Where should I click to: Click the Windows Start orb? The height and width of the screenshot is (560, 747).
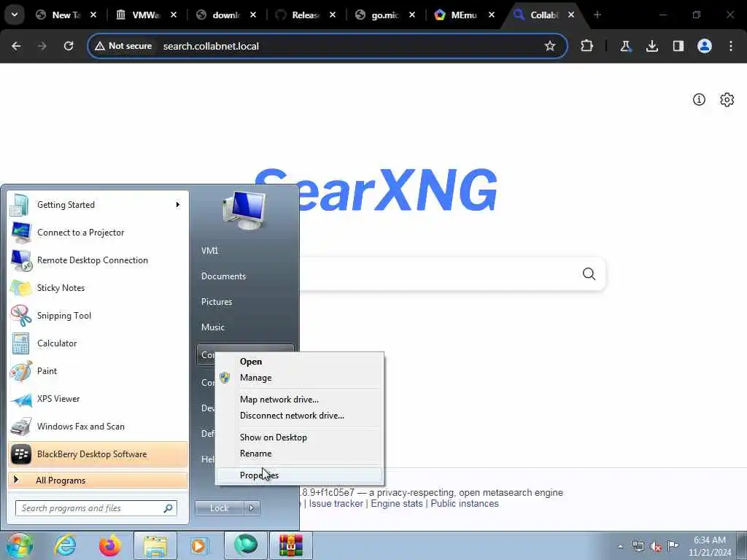tap(19, 545)
